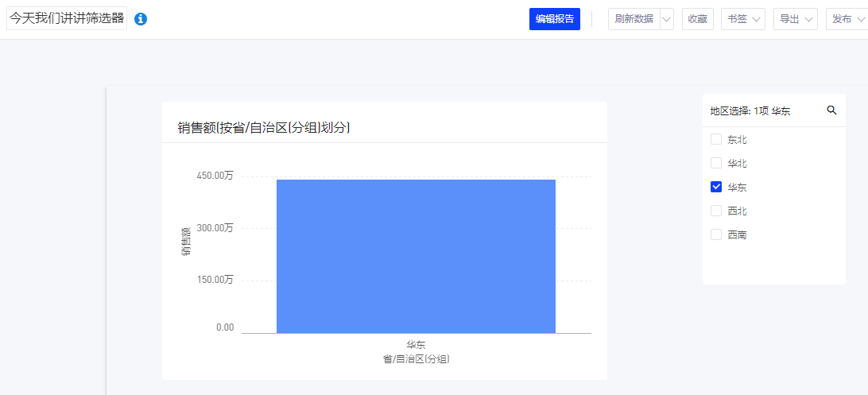
Task: Expand the 发布 dropdown
Action: (x=847, y=19)
